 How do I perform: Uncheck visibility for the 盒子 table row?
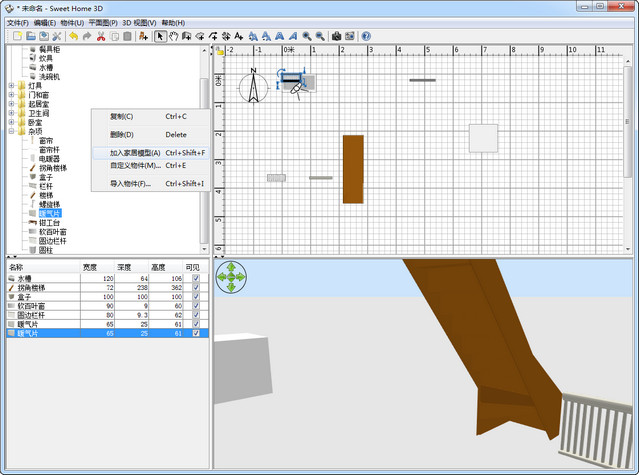[x=196, y=297]
